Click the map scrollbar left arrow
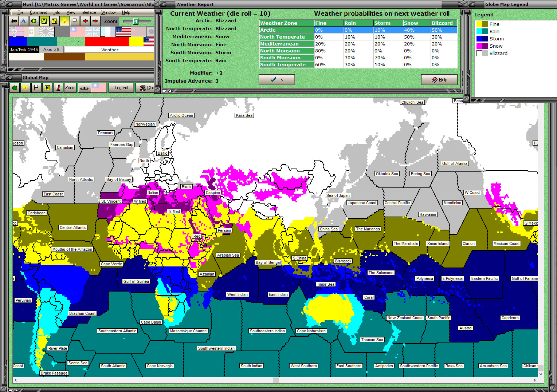This screenshot has width=557, height=392. [x=16, y=380]
